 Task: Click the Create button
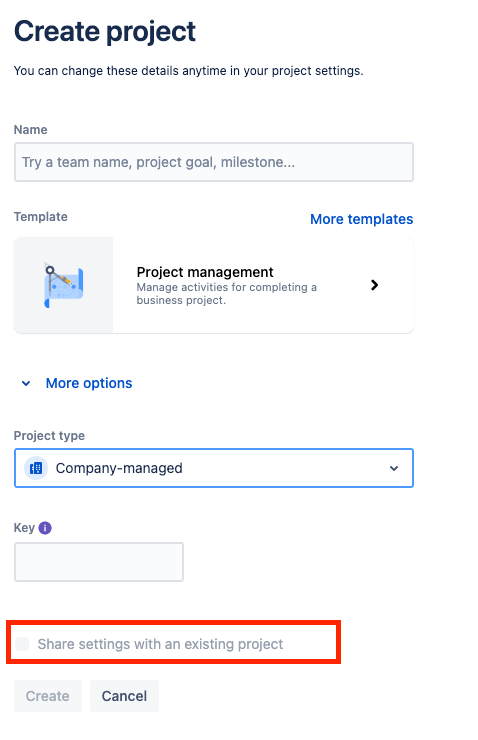click(x=48, y=696)
